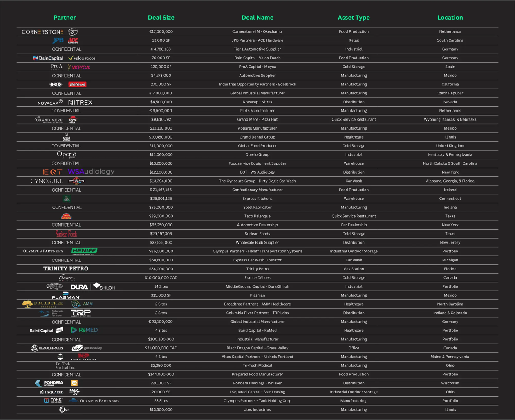
Task: Click the red Edelbrock logo
Action: point(77,84)
